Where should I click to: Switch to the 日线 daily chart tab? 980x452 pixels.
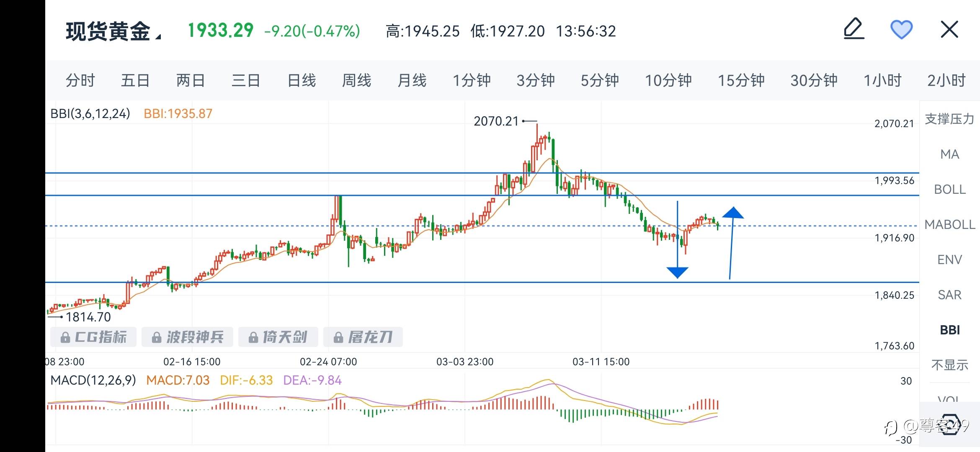302,80
